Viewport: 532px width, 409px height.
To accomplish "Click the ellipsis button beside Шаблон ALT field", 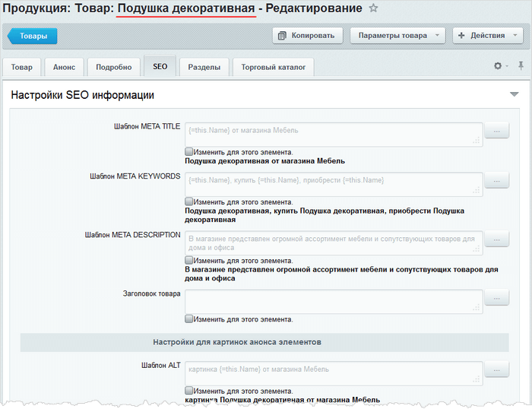I will tap(496, 369).
